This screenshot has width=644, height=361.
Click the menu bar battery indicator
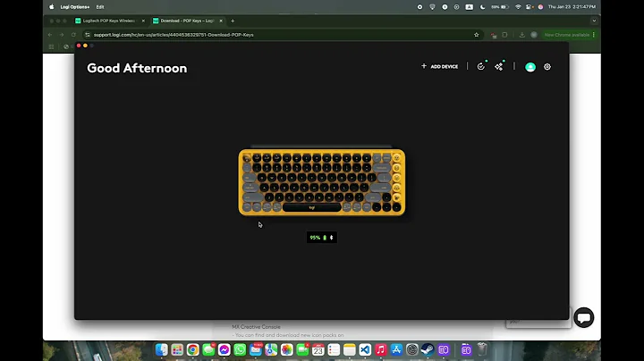[x=500, y=7]
